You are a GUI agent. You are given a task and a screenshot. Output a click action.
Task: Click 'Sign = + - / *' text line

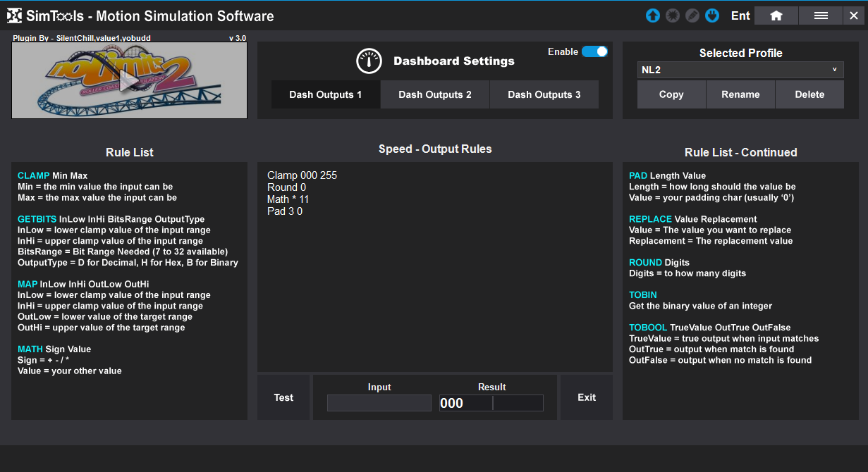[x=44, y=360]
